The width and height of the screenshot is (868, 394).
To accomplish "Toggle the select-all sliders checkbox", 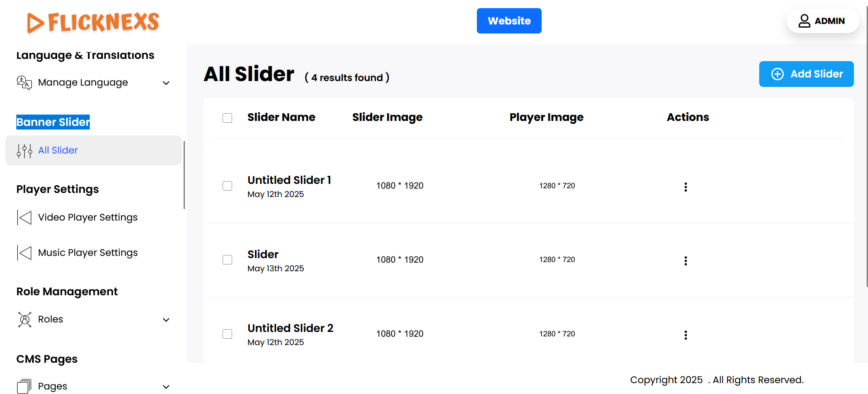I will pyautogui.click(x=228, y=118).
